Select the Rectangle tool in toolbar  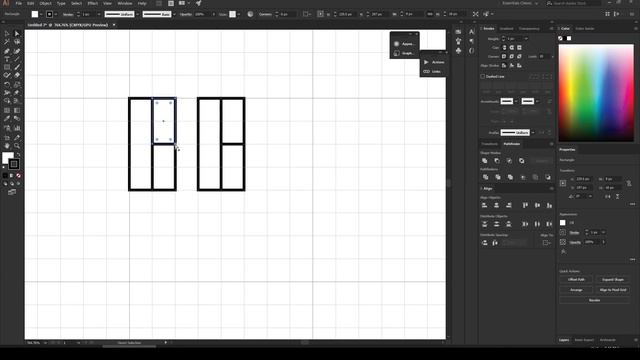pyautogui.click(x=7, y=67)
